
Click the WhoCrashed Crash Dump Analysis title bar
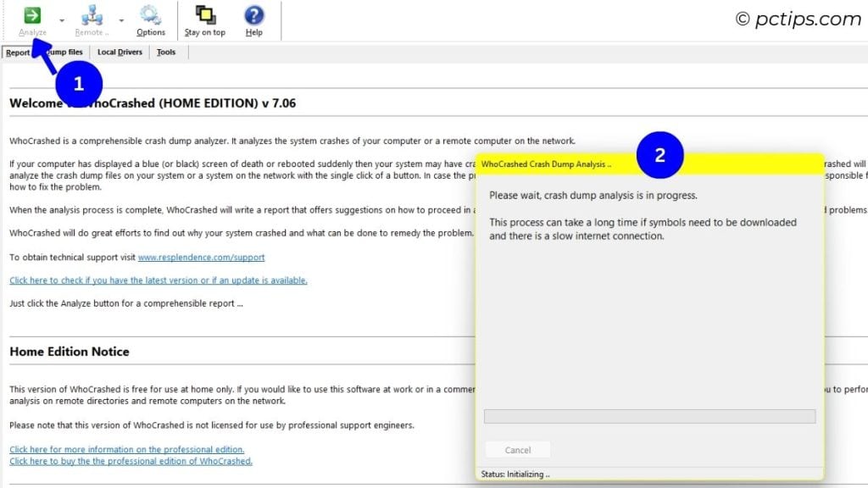coord(559,164)
